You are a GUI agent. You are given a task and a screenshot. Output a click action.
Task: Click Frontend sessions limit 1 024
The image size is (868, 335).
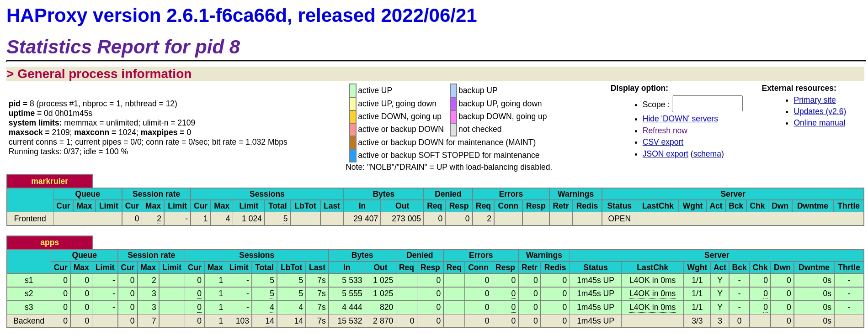[252, 219]
